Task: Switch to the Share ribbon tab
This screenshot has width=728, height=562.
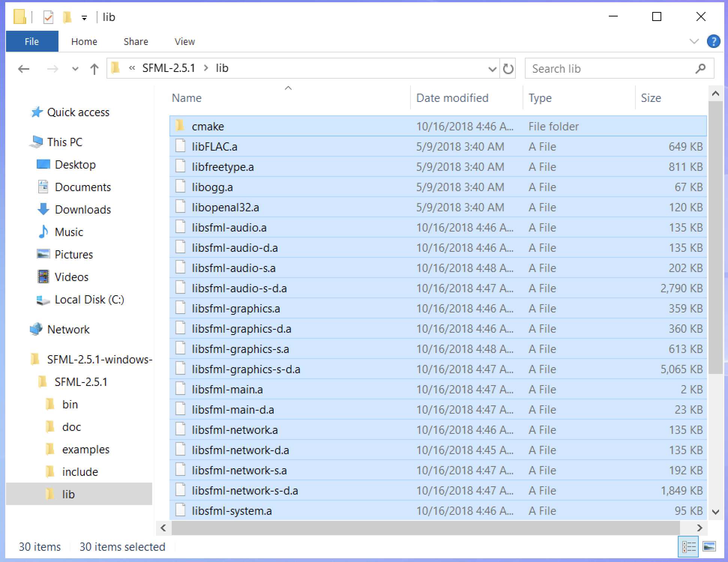Action: pyautogui.click(x=136, y=42)
